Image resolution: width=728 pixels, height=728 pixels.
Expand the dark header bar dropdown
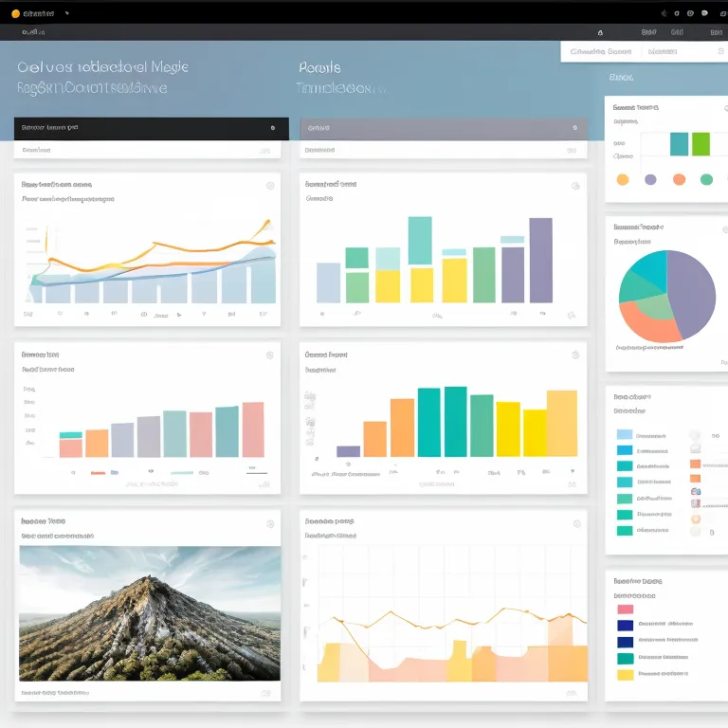tap(272, 127)
